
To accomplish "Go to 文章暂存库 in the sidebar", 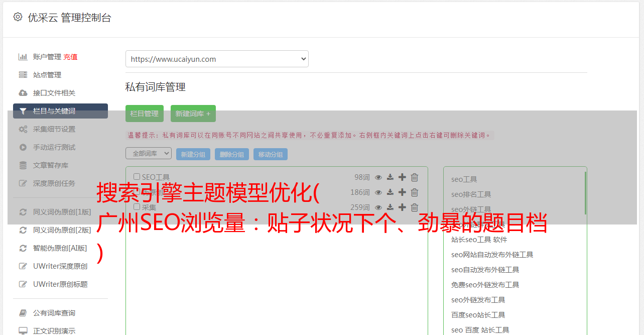I will tap(51, 165).
